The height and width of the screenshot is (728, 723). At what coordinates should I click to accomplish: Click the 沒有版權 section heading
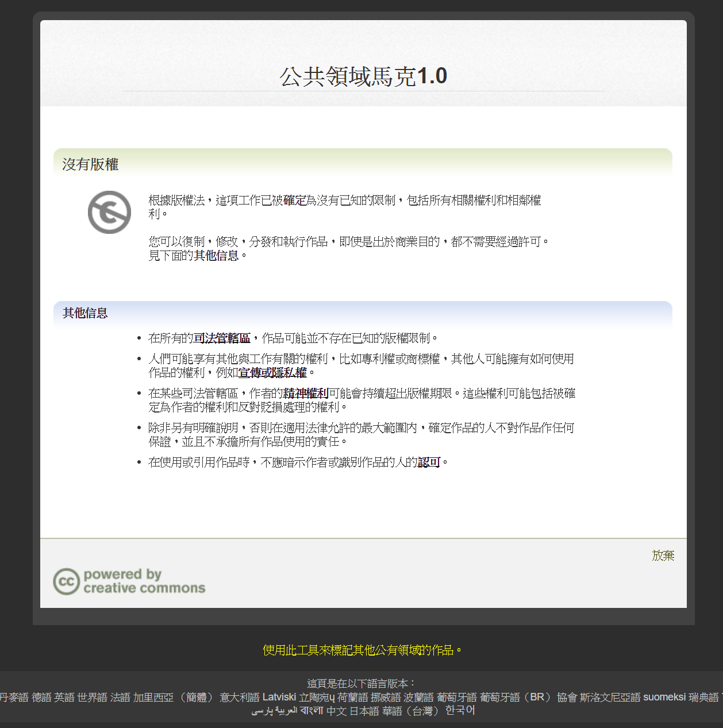tap(90, 164)
